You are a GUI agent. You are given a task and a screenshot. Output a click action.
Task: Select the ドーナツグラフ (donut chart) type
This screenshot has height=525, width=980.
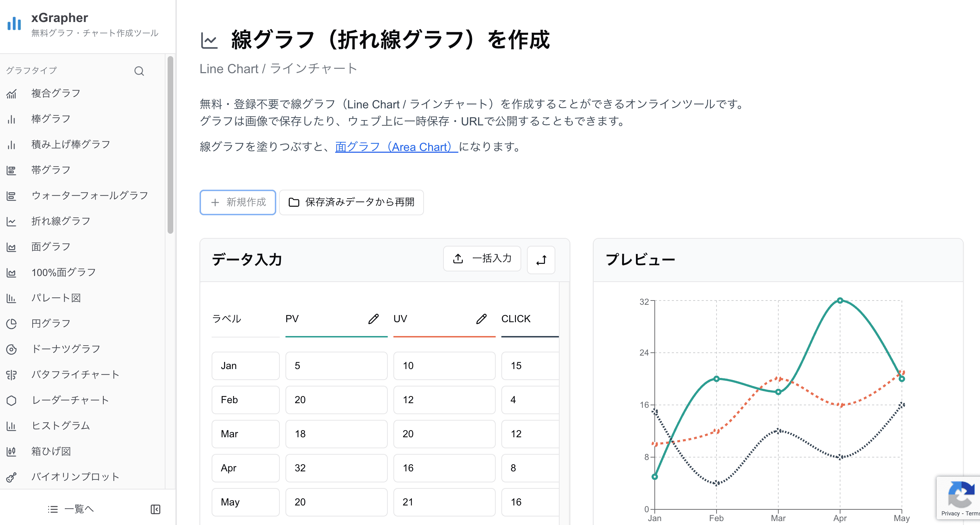[x=65, y=348]
